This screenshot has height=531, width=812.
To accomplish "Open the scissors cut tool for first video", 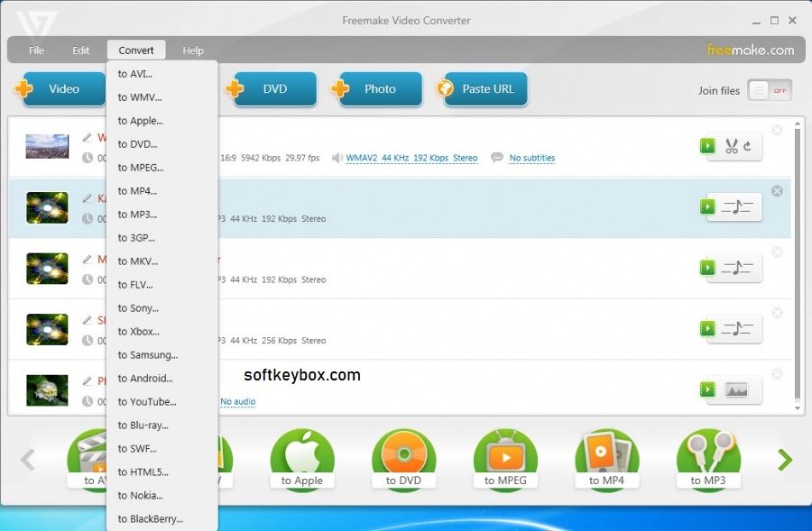I will 734,146.
